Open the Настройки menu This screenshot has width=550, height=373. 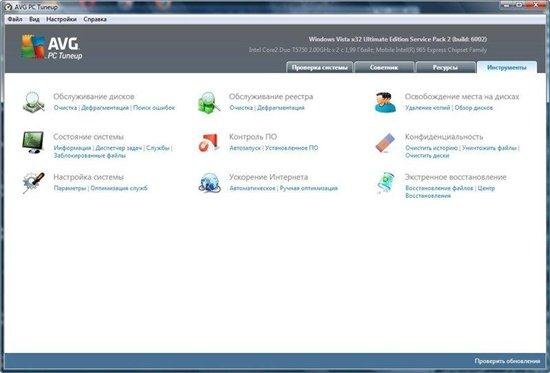pos(61,19)
